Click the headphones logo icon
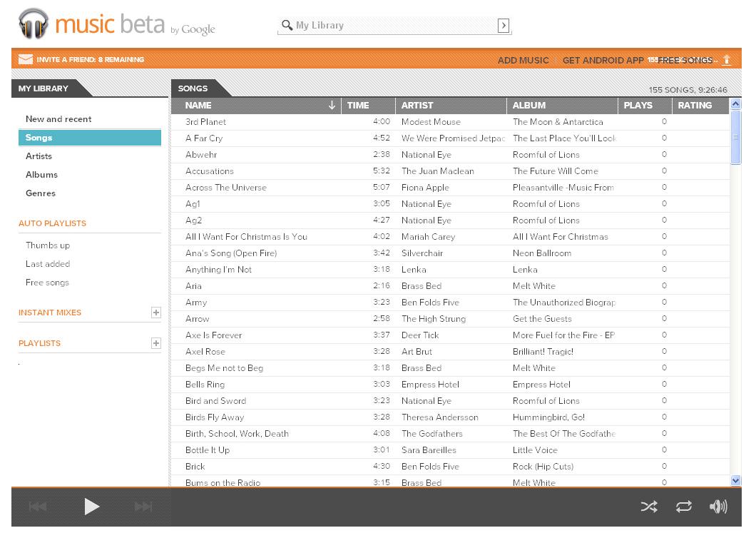 (34, 23)
